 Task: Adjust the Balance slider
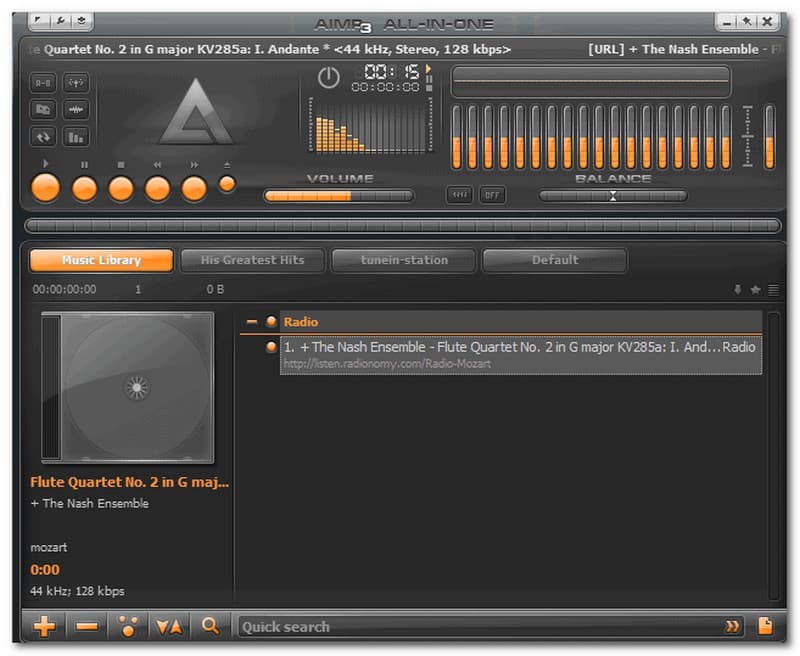point(613,196)
